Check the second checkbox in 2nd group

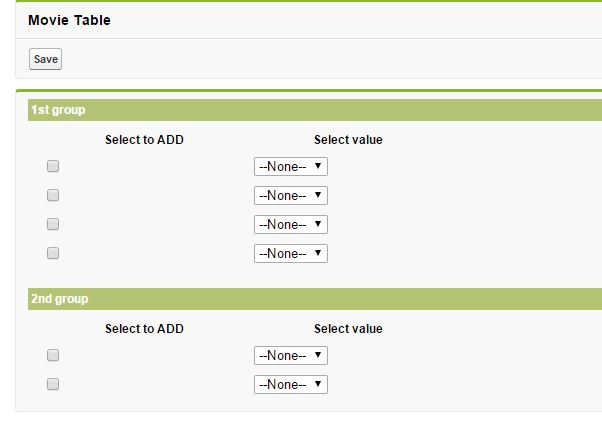53,384
